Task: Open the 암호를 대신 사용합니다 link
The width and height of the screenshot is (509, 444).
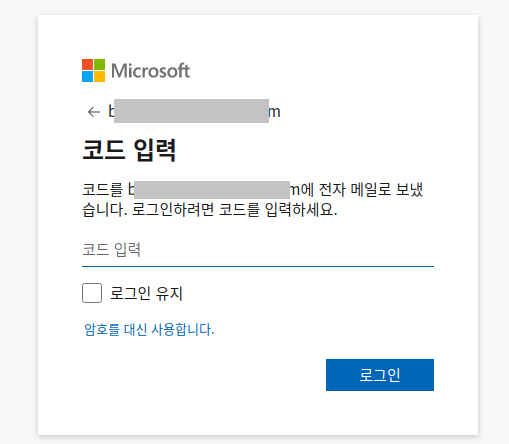Action: [149, 329]
